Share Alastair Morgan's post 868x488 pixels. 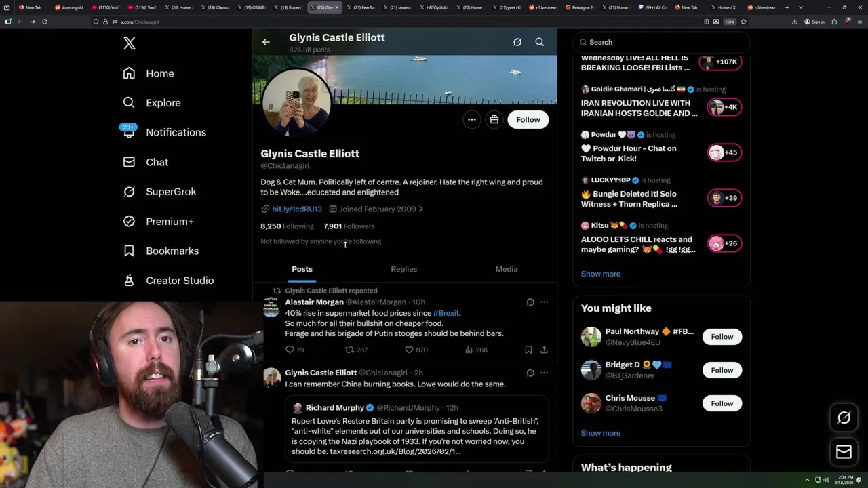[544, 350]
